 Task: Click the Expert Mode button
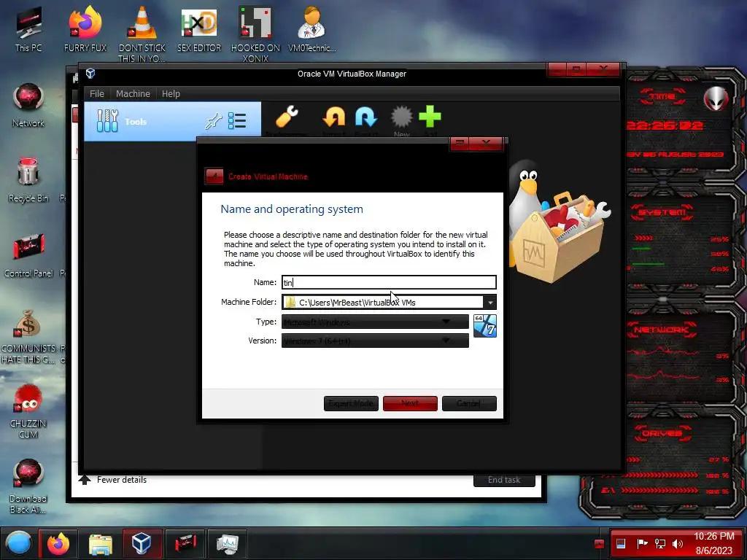coord(351,403)
